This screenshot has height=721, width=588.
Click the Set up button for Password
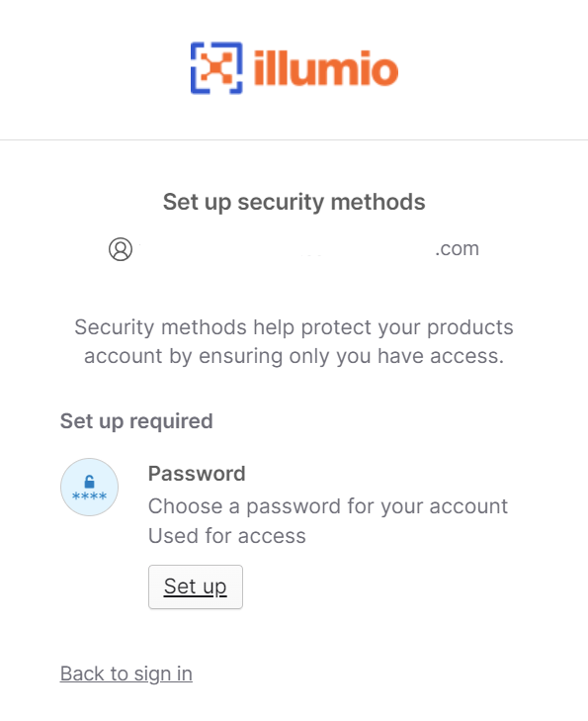coord(196,587)
